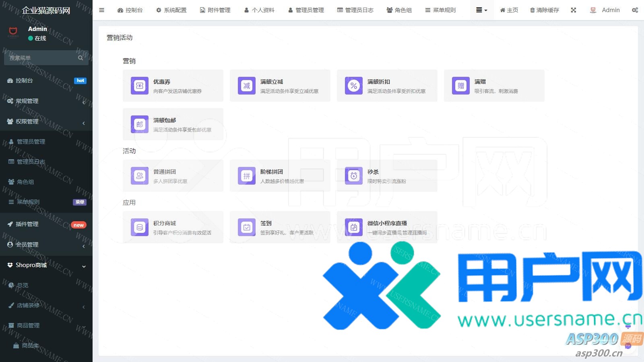
Task: Switch to the 系统配置 tab
Action: point(171,10)
